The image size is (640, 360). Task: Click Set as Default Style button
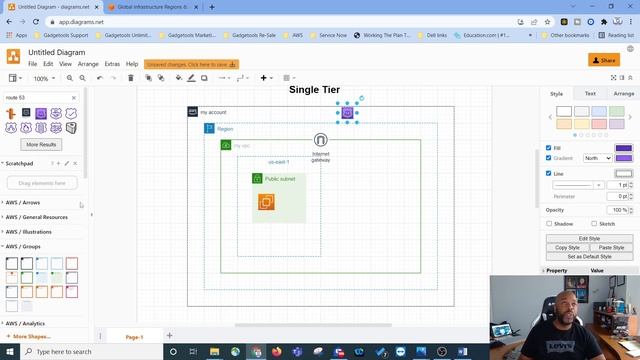589,256
